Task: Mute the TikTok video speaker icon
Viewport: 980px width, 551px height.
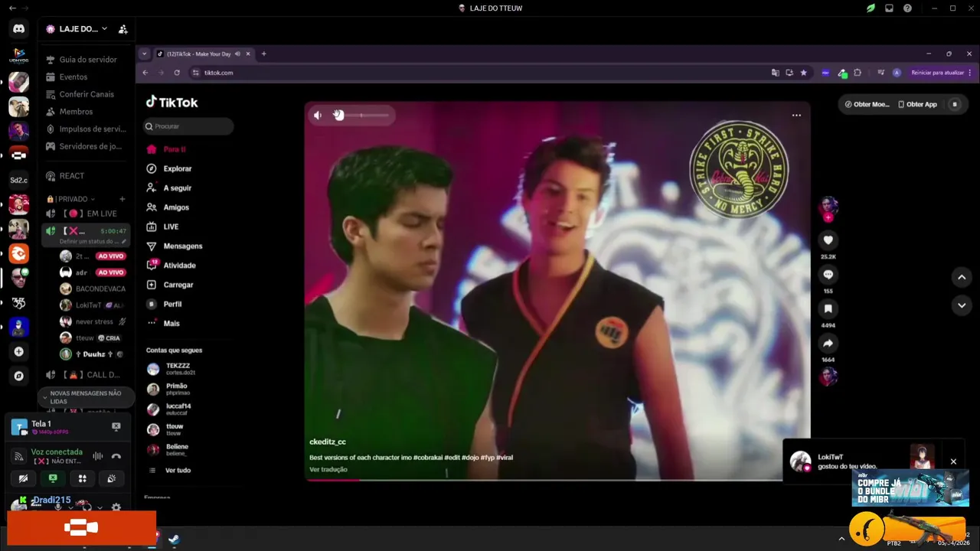Action: (x=318, y=116)
